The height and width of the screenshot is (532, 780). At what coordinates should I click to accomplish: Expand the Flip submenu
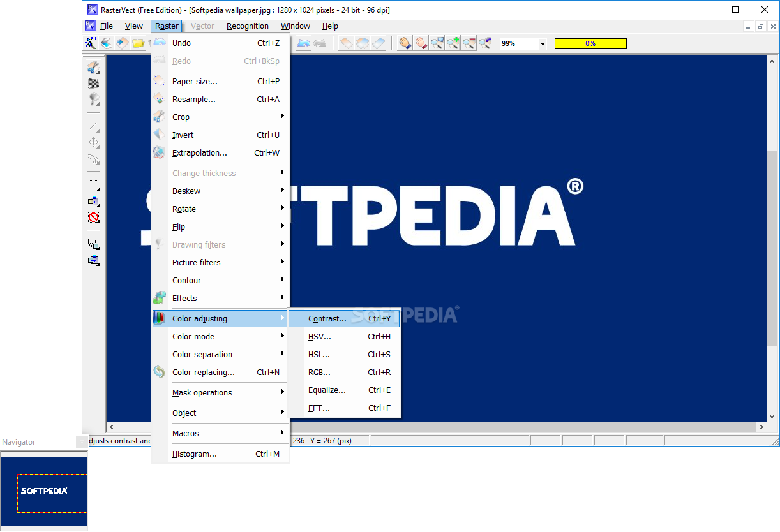tap(220, 227)
